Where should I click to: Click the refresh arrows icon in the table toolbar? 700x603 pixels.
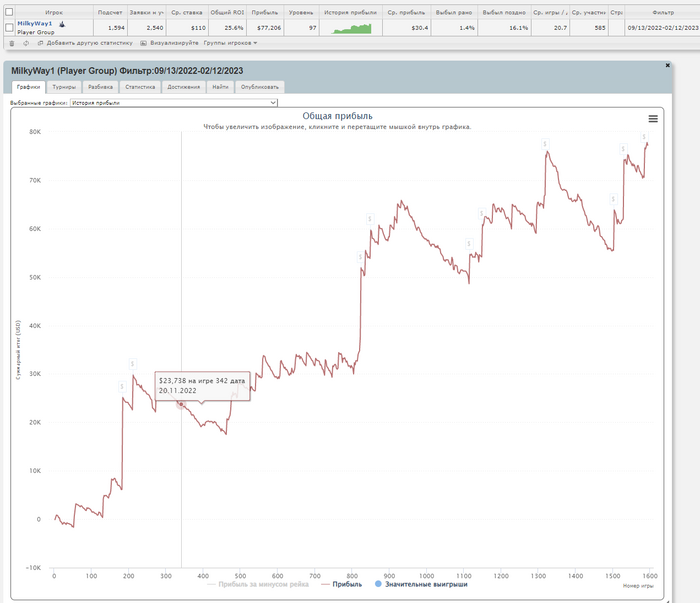(26, 43)
